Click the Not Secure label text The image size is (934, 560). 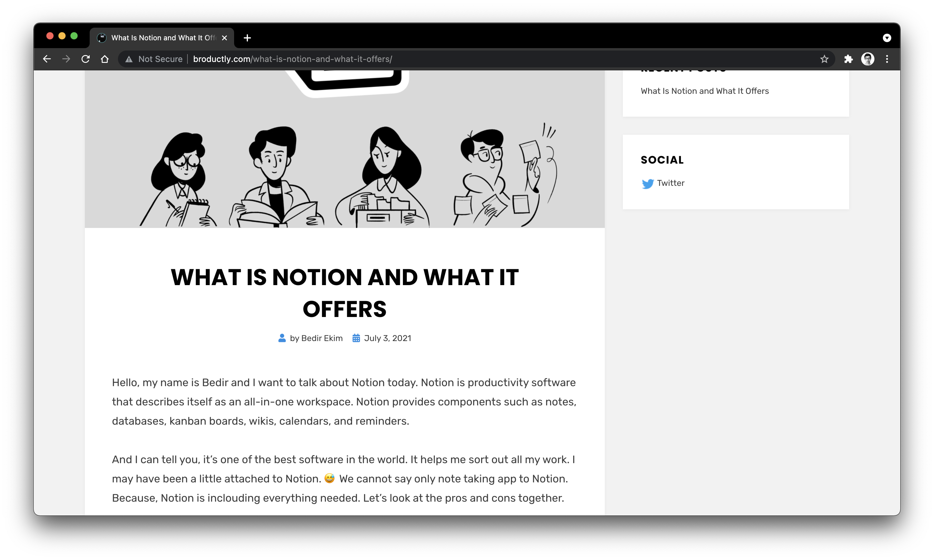pyautogui.click(x=160, y=59)
